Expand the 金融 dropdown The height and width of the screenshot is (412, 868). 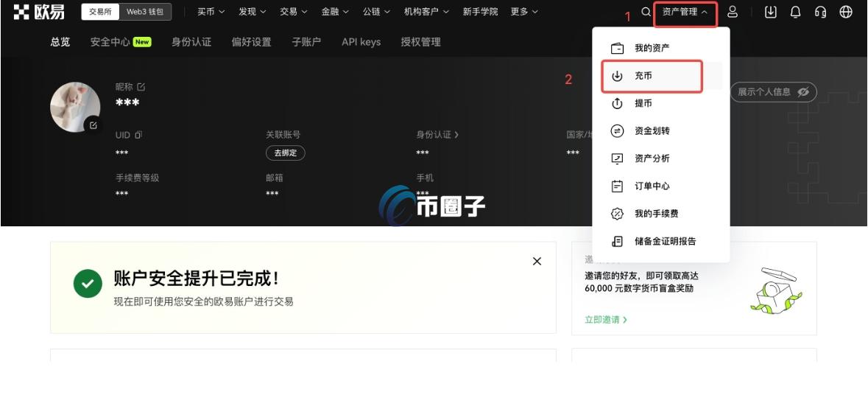(335, 12)
